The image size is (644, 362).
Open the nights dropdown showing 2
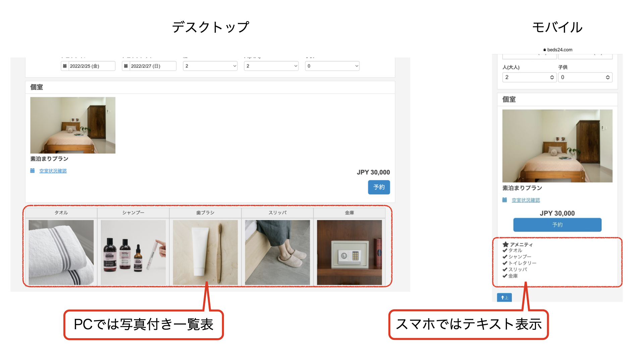click(x=210, y=66)
